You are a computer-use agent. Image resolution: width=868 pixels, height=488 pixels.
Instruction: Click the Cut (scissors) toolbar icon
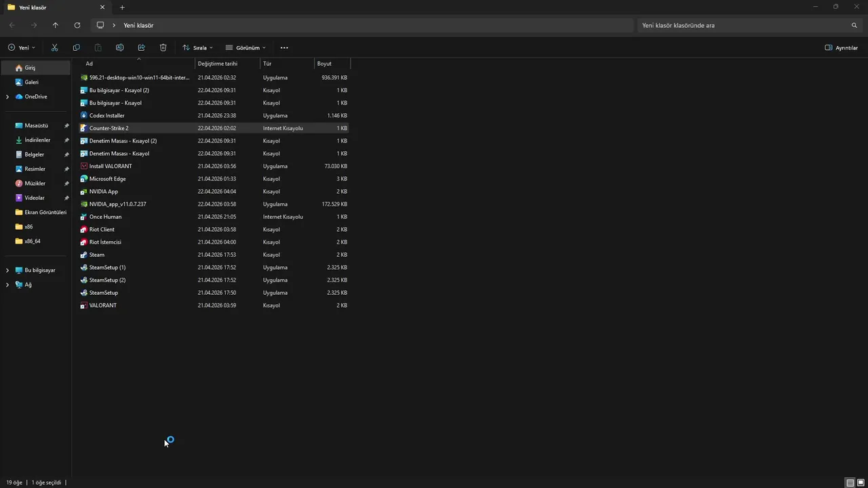point(55,47)
